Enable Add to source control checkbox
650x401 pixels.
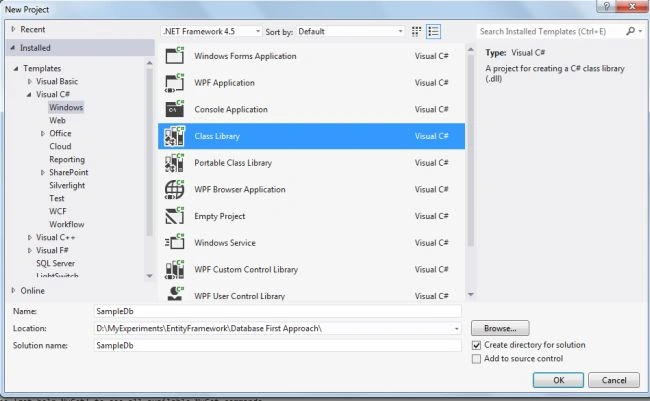(x=476, y=359)
